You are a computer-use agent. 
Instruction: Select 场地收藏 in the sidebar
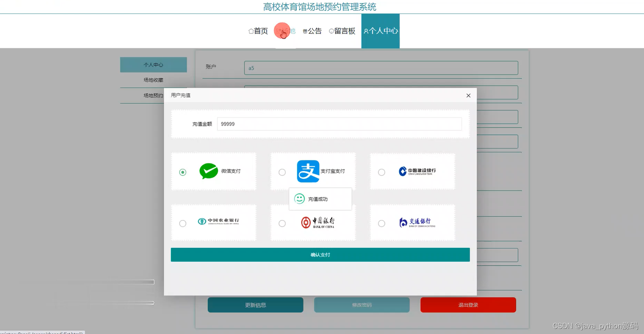(x=153, y=80)
